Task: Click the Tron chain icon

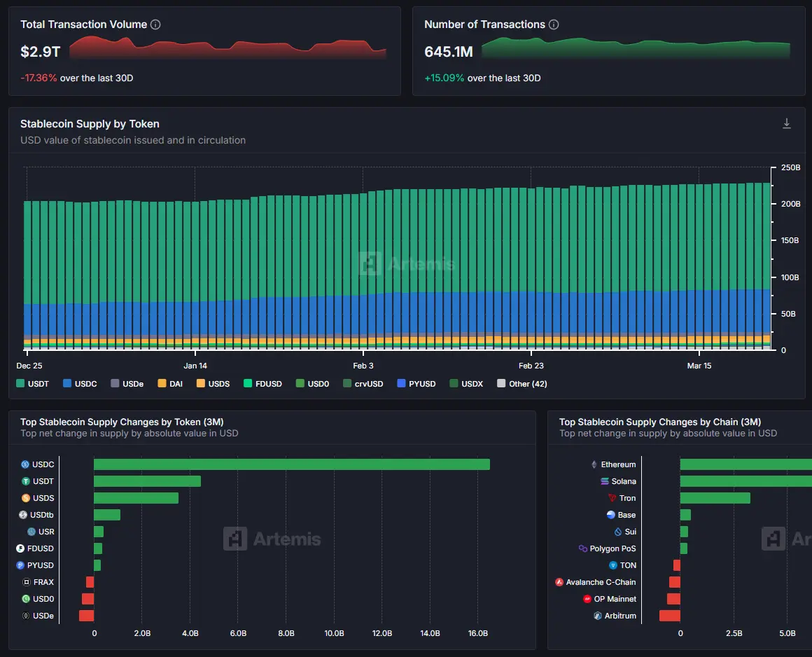Action: tap(612, 498)
